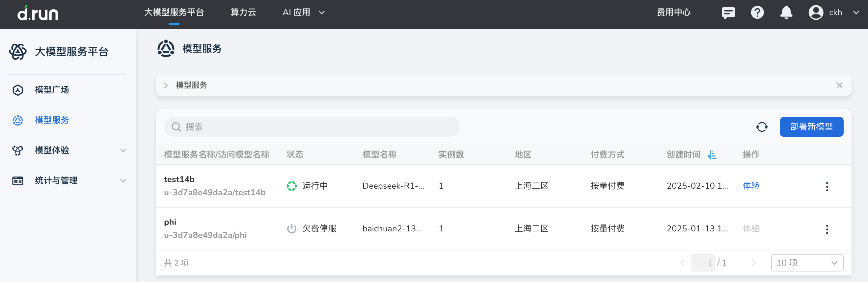Open more actions for phi row
The width and height of the screenshot is (868, 282).
[x=827, y=229]
